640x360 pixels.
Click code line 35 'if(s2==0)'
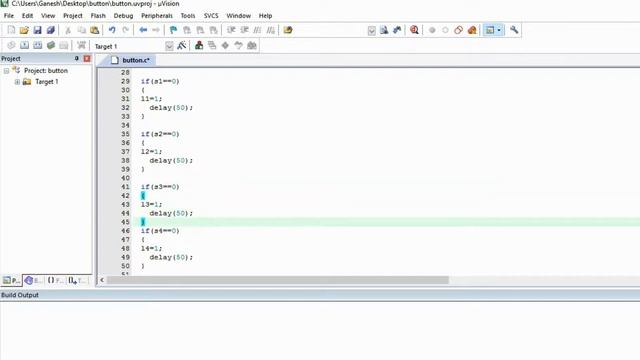coord(160,134)
